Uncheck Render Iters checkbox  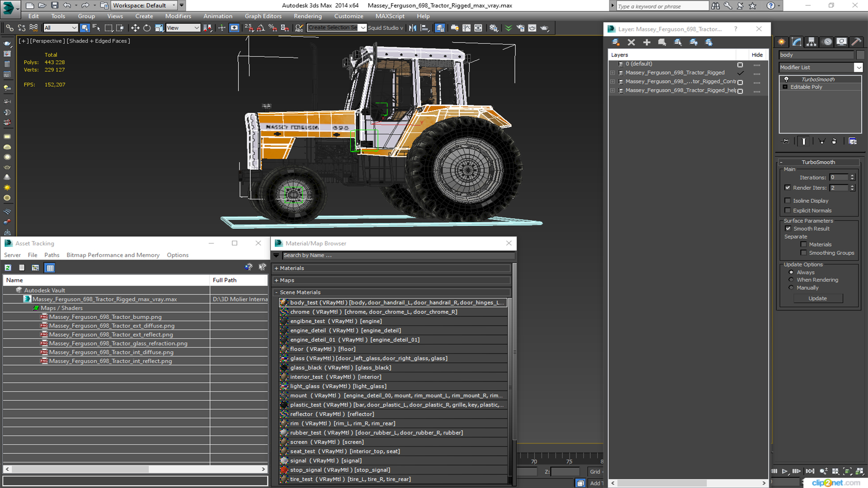(x=788, y=188)
